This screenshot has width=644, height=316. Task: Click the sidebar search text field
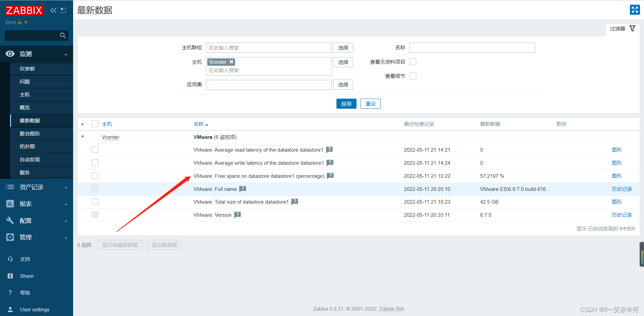[x=32, y=36]
